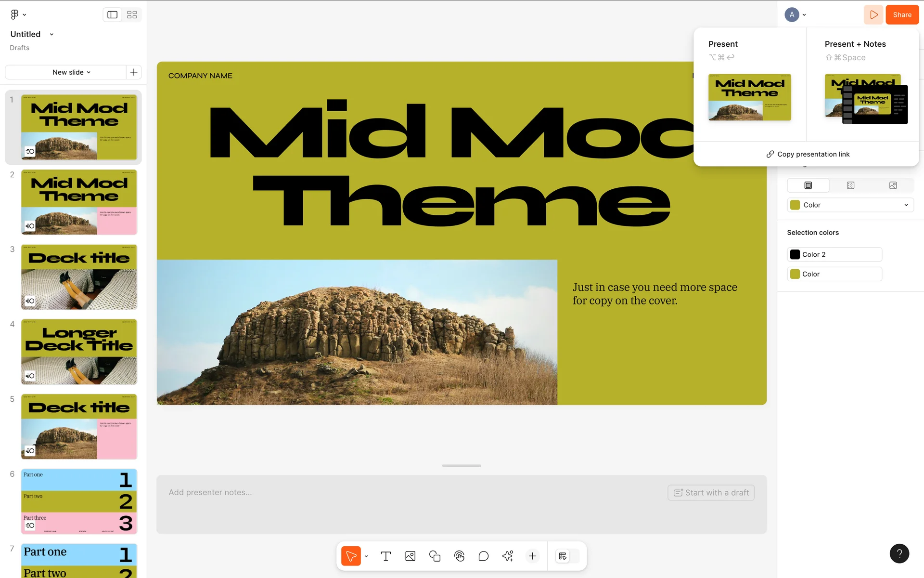924x578 pixels.
Task: Add a new slide with plus button
Action: pyautogui.click(x=134, y=72)
